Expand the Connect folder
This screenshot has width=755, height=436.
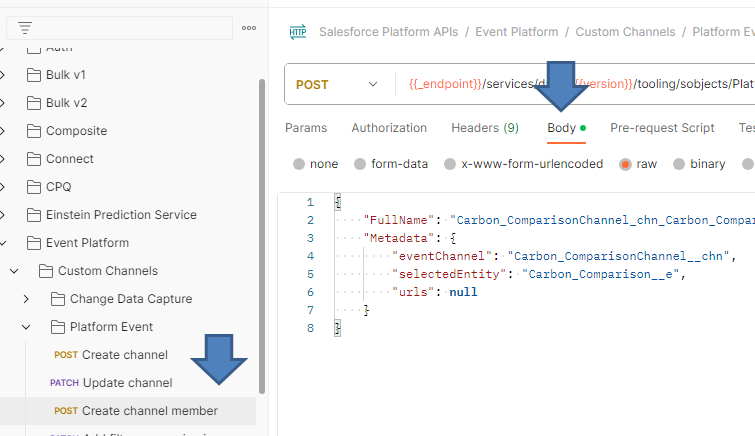pos(2,159)
